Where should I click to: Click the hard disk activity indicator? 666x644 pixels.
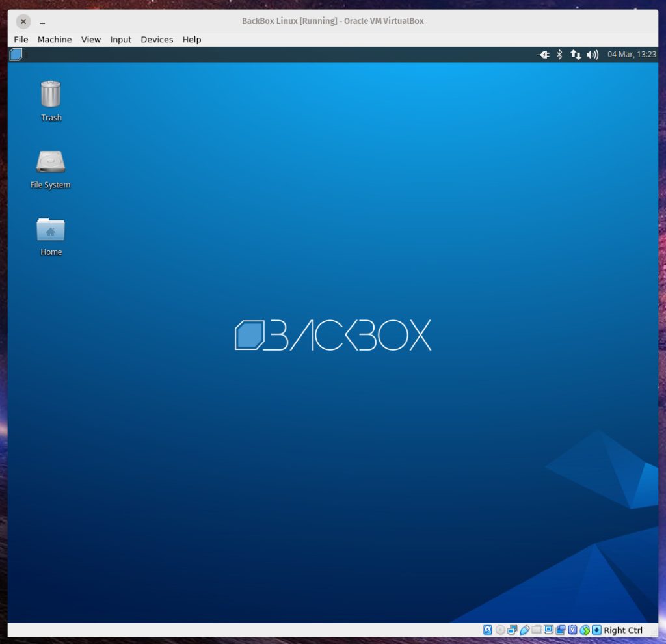(488, 630)
